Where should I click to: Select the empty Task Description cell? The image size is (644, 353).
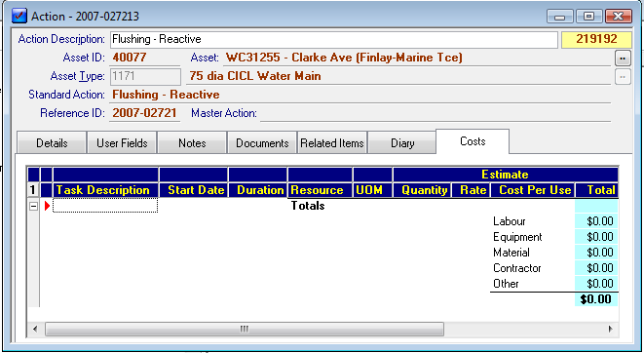(x=105, y=206)
